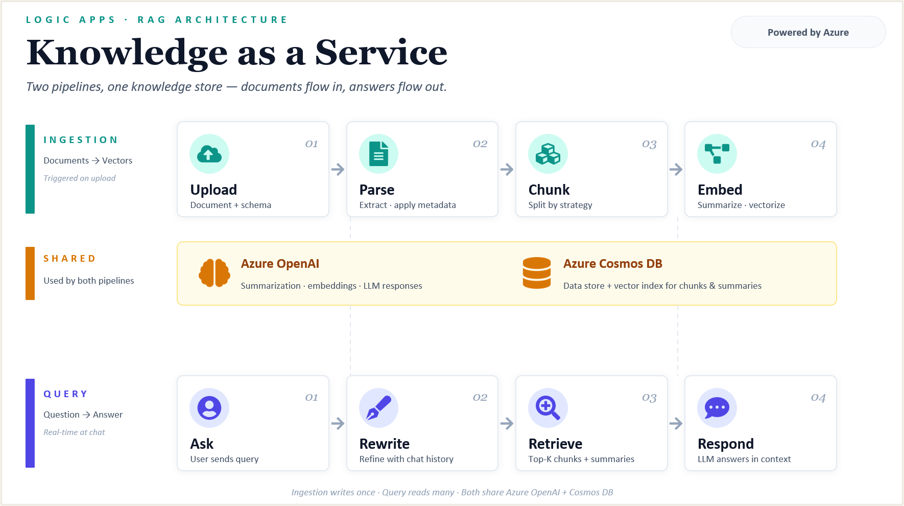The image size is (904, 506).
Task: Click 'LLM answers in context' caption
Action: [x=744, y=459]
